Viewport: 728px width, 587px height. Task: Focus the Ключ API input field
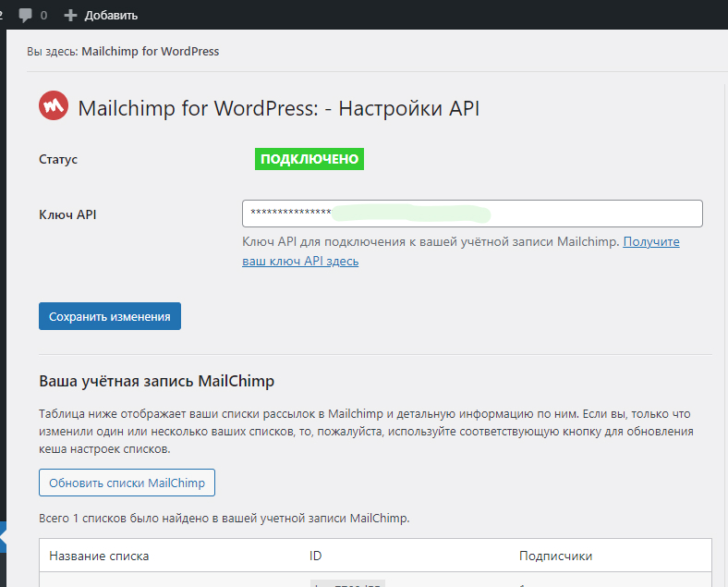coord(472,214)
